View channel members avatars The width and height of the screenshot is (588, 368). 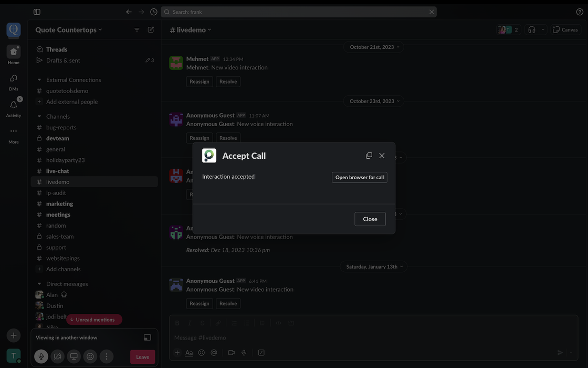tap(508, 29)
